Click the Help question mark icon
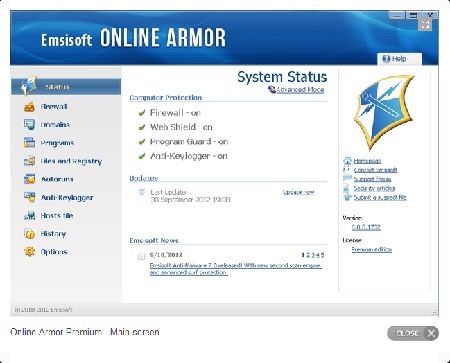The image size is (450, 363). 386,59
